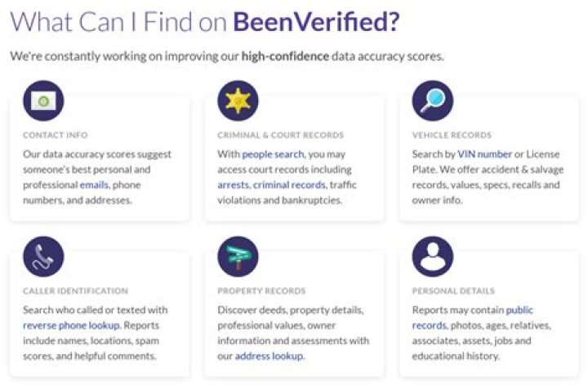Click the Caller Identification heading
This screenshot has height=385, width=588.
(75, 290)
